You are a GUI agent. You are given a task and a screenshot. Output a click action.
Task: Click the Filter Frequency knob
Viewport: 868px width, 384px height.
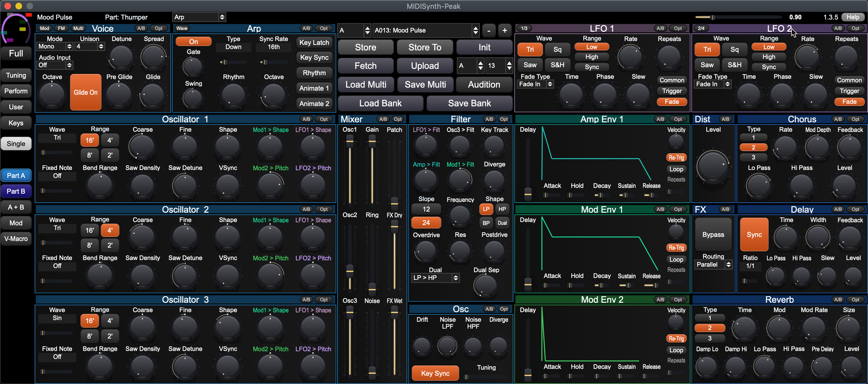coord(460,216)
